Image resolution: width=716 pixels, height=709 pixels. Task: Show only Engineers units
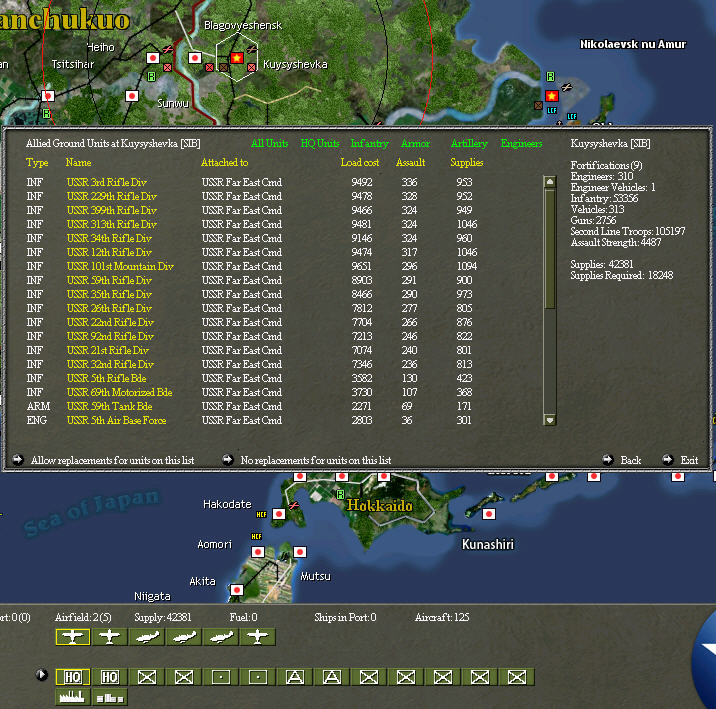[521, 143]
